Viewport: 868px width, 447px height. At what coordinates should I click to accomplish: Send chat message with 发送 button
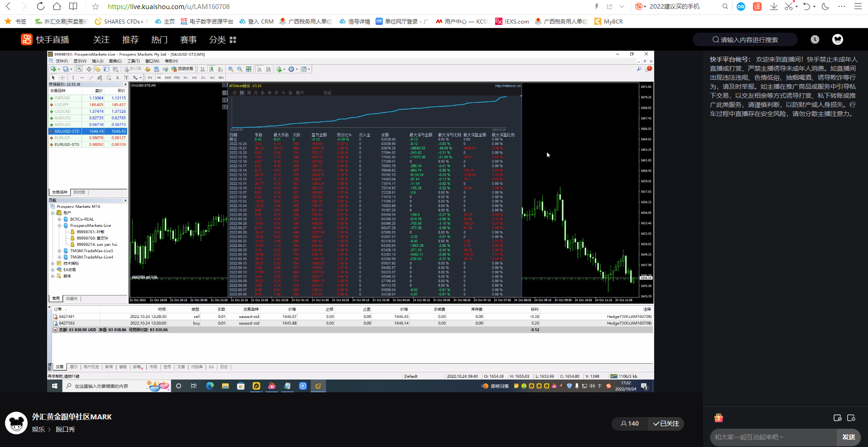click(849, 437)
